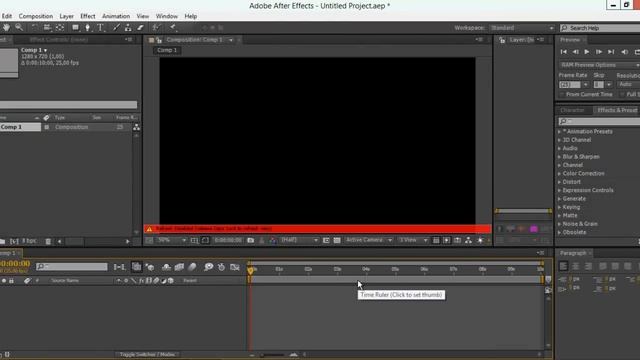This screenshot has width=640, height=360.
Task: Switch to the Character panel tab
Action: (572, 110)
